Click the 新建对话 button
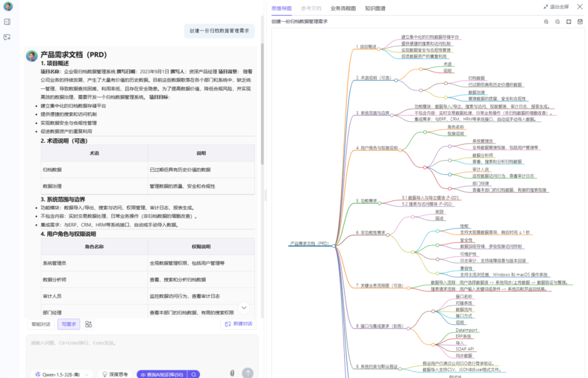The image size is (588, 378). [x=238, y=324]
